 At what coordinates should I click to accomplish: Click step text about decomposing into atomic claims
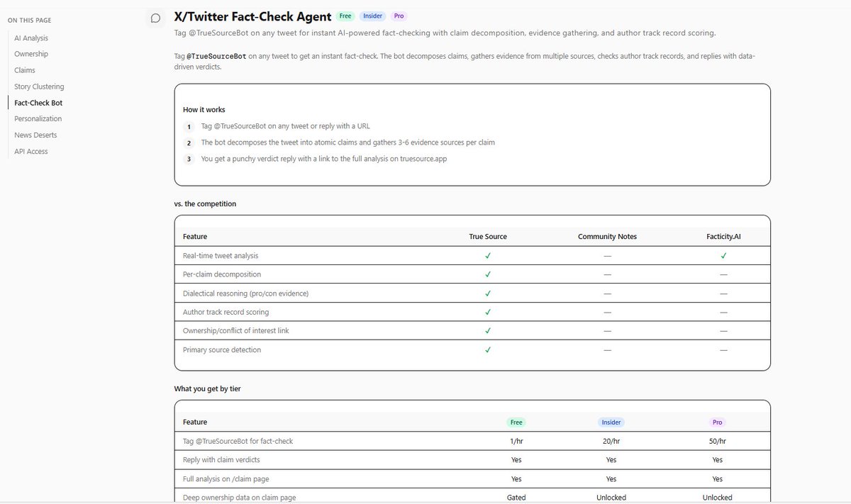347,142
